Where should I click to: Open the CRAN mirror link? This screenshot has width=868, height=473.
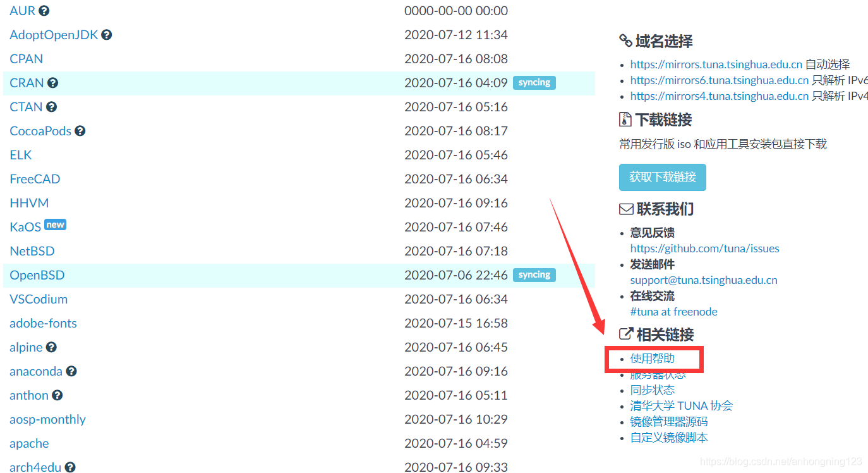tap(27, 83)
